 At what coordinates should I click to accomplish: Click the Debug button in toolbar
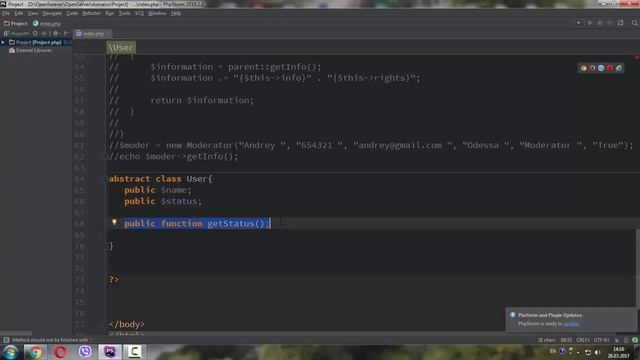tap(600, 23)
